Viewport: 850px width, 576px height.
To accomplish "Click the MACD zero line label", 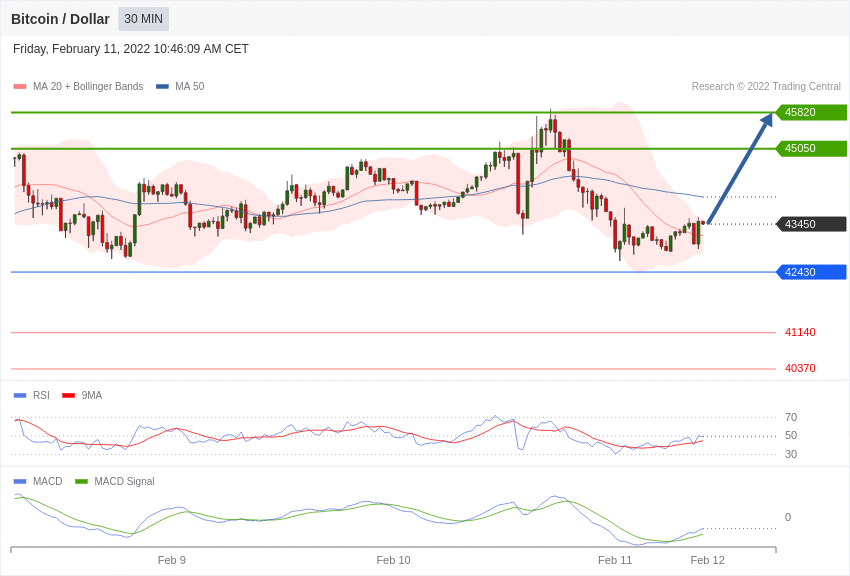I will click(788, 517).
